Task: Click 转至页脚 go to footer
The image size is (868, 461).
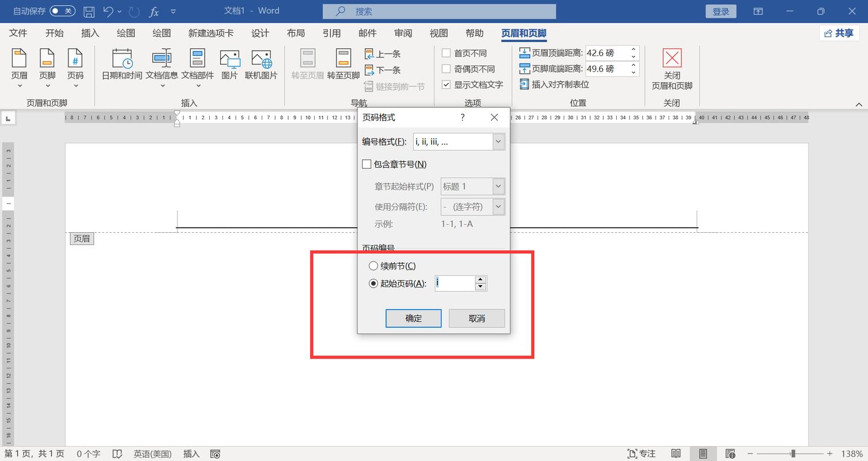Action: tap(344, 65)
